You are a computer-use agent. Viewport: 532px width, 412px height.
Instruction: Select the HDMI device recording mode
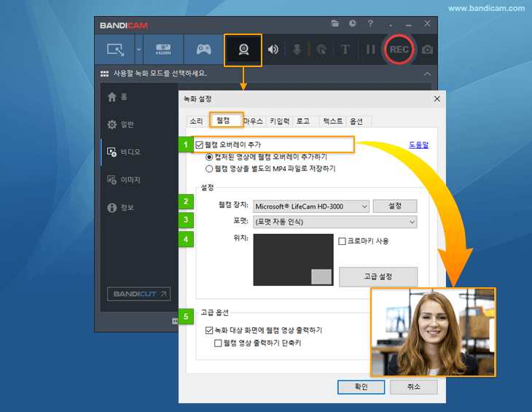pyautogui.click(x=163, y=50)
